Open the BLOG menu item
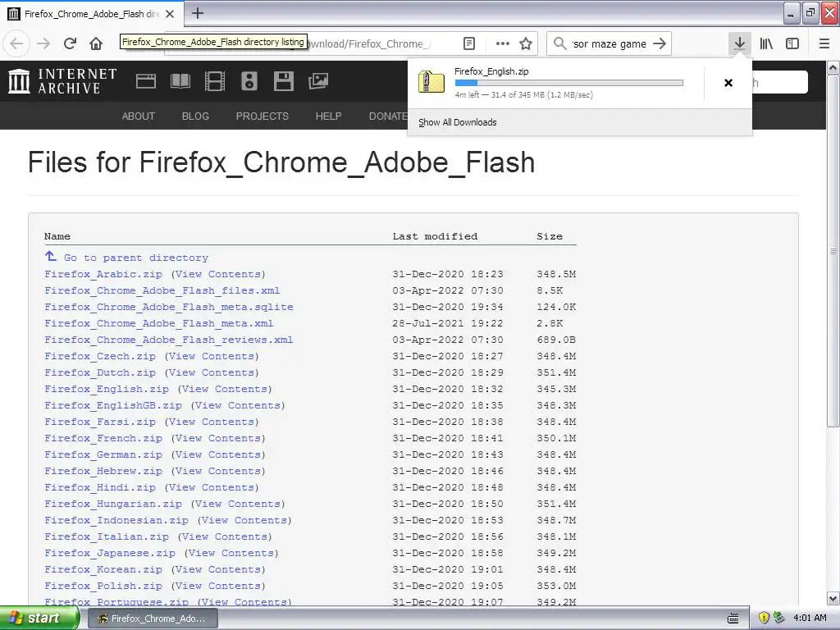 click(195, 116)
